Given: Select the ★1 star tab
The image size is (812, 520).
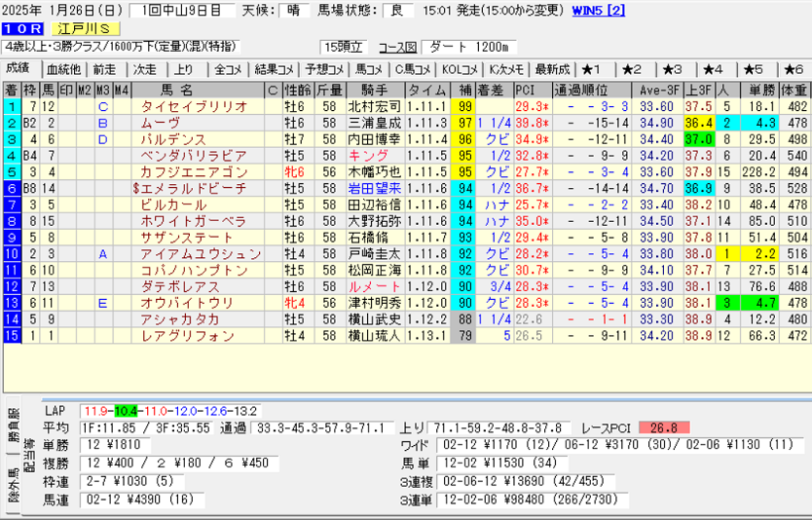Looking at the screenshot, I should [x=593, y=69].
